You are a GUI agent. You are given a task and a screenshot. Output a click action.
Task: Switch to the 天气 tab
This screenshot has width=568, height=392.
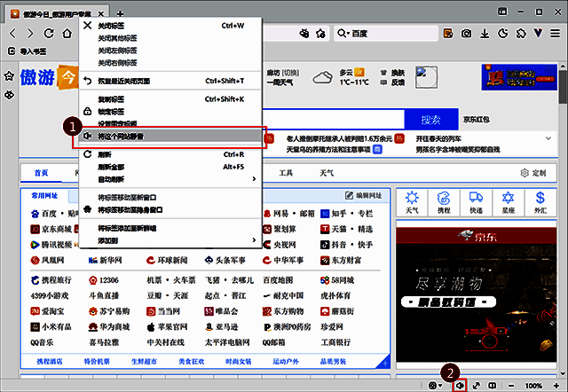tap(327, 173)
